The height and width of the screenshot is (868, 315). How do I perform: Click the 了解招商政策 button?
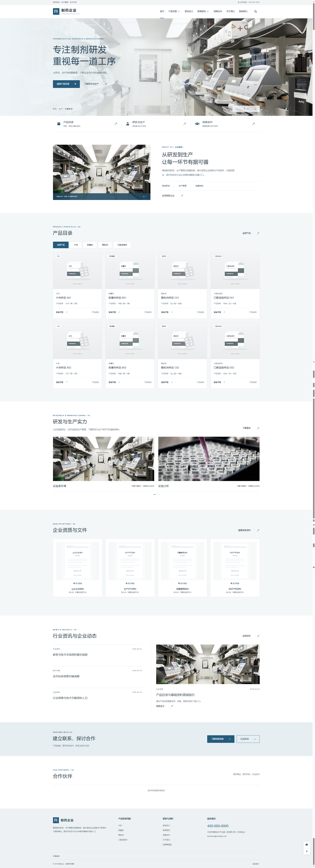221,739
